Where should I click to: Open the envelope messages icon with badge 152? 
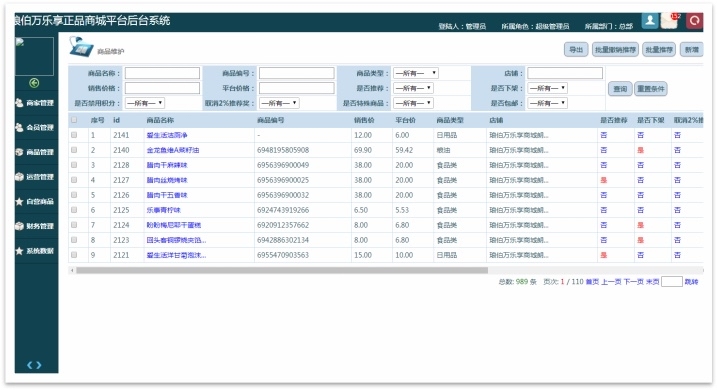(x=670, y=21)
